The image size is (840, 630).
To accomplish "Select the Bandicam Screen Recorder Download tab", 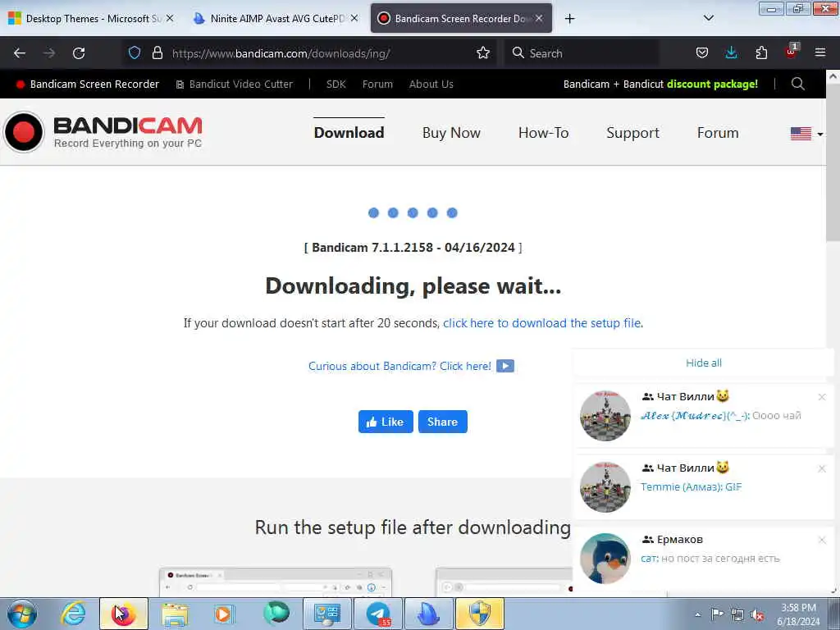I will [461, 18].
